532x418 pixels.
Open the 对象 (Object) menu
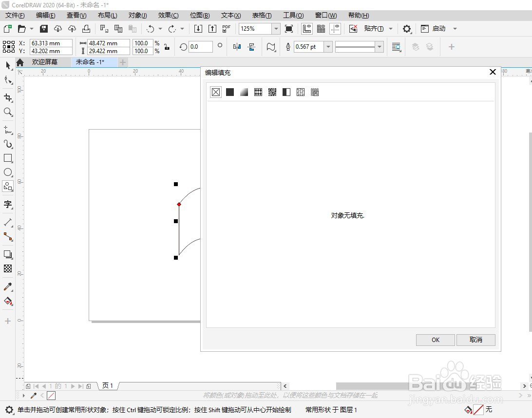pyautogui.click(x=137, y=15)
